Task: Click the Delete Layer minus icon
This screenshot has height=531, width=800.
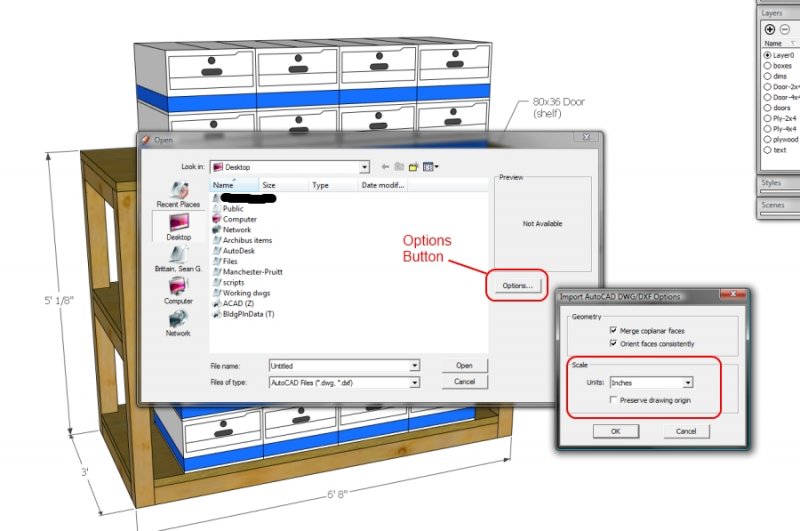Action: pos(785,29)
